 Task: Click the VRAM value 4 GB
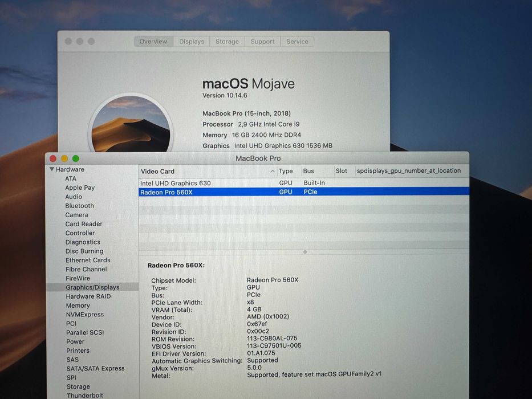click(x=254, y=310)
